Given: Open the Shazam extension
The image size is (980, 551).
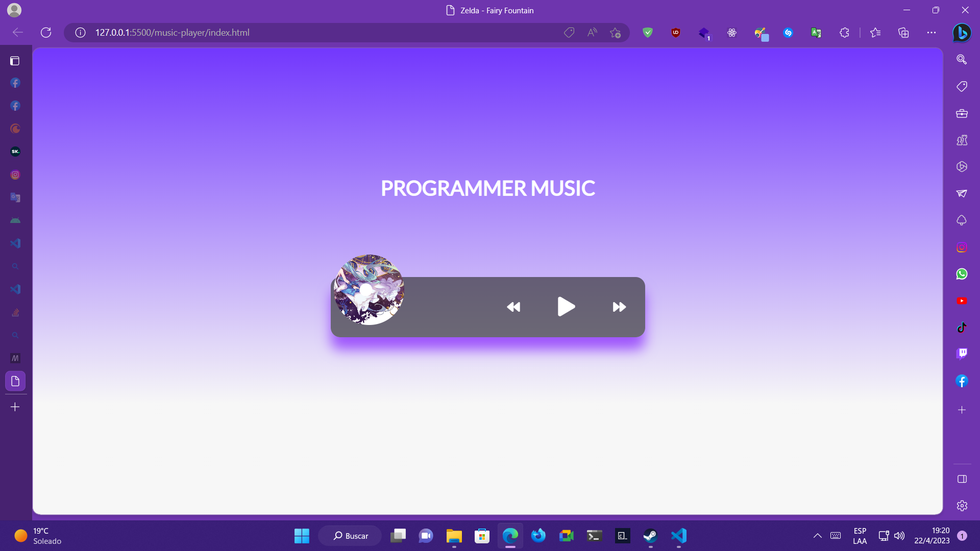Looking at the screenshot, I should tap(788, 33).
